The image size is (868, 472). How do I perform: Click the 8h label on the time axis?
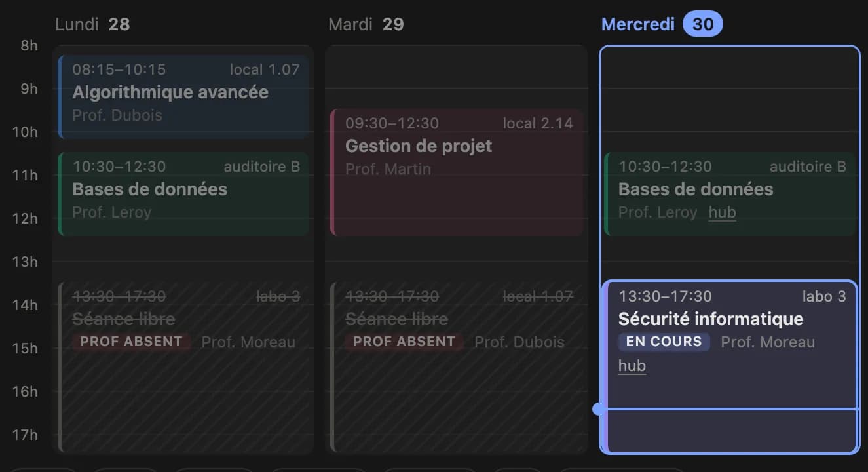point(29,45)
